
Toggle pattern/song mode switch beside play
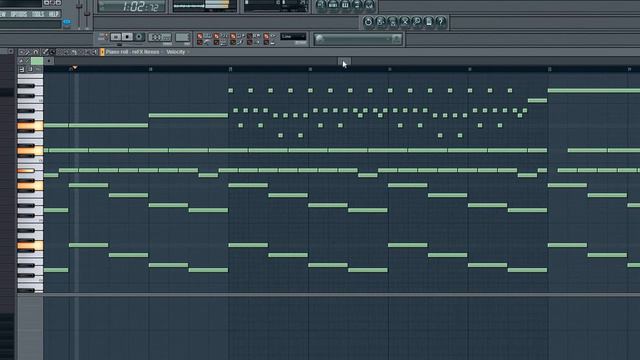coord(103,37)
